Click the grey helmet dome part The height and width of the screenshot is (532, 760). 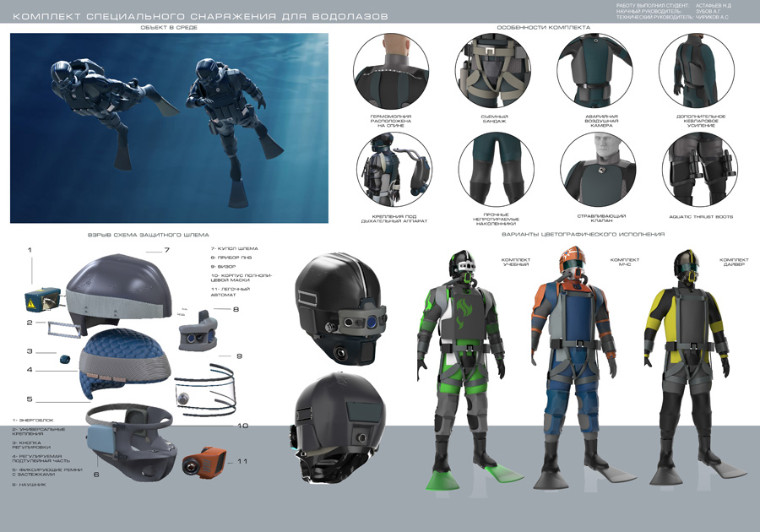click(119, 293)
